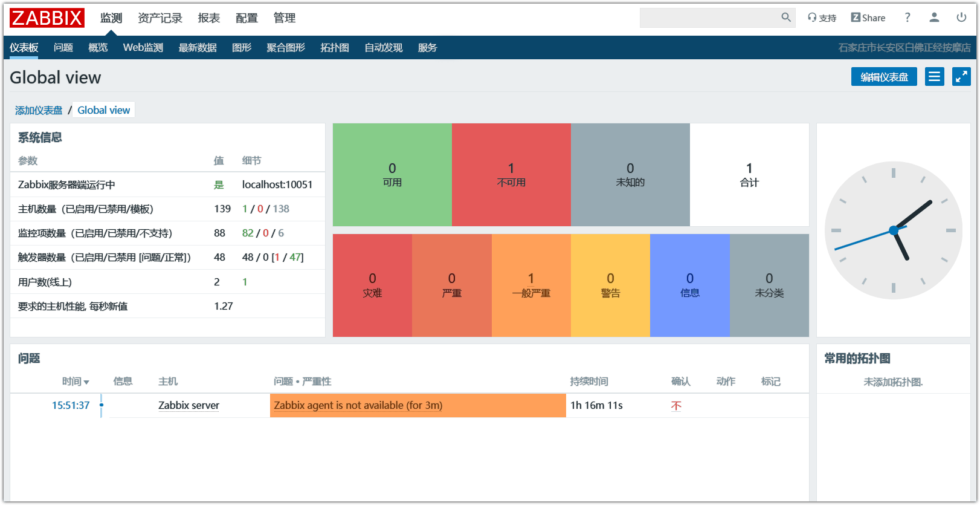This screenshot has width=980, height=505.
Task: Click the gray 未知的 hosts tile
Action: tap(630, 175)
